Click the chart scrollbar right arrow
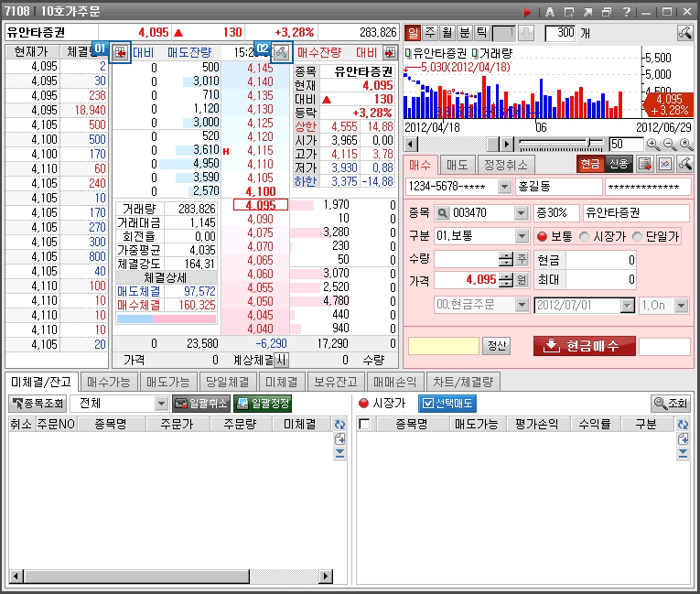700x594 pixels. [506, 145]
